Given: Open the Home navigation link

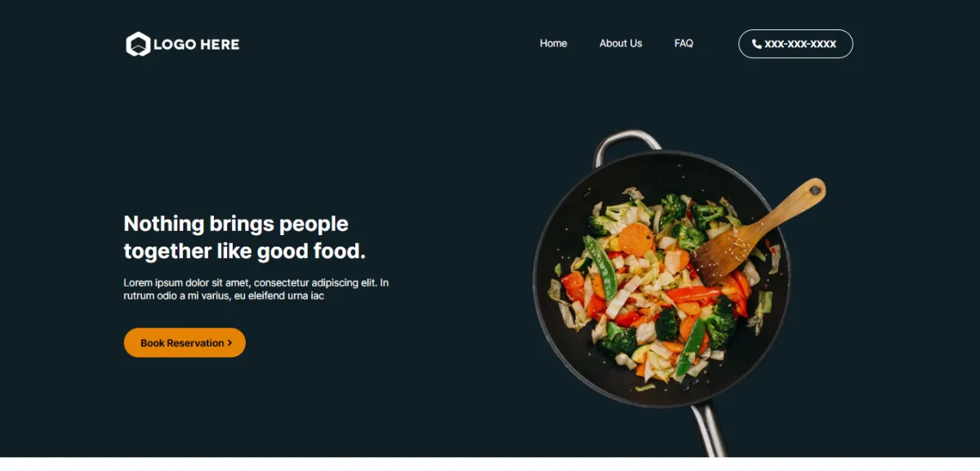Looking at the screenshot, I should point(553,43).
